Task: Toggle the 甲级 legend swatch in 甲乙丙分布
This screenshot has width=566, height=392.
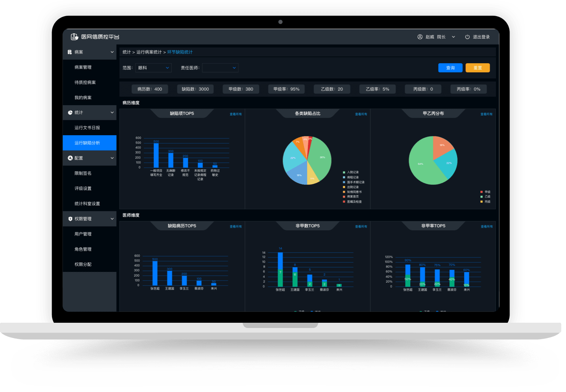Action: point(481,192)
